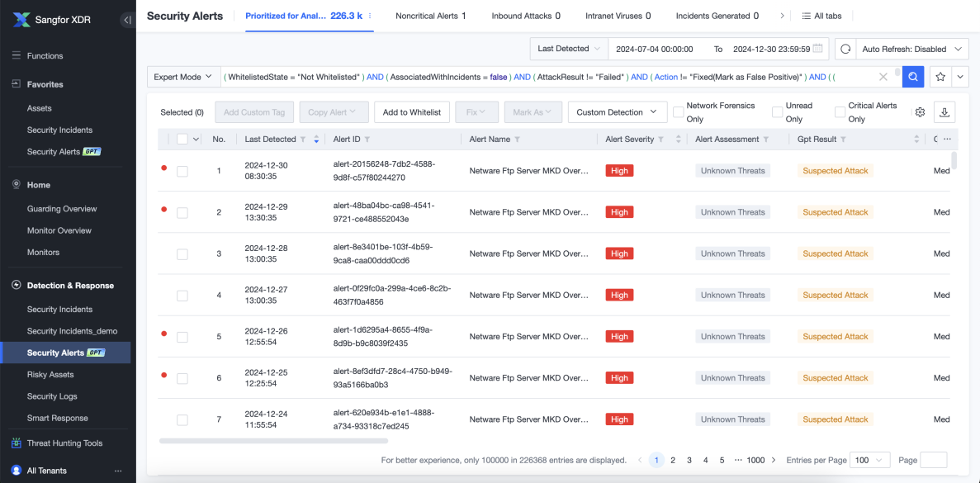Open the Intranet Viruses tab
The width and height of the screenshot is (980, 483).
pyautogui.click(x=618, y=17)
